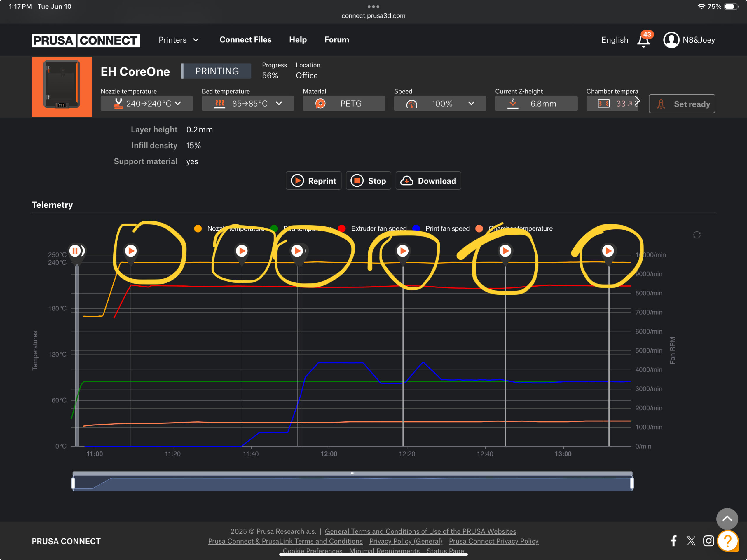The height and width of the screenshot is (560, 747).
Task: Open the Instagram icon in footer
Action: (708, 541)
